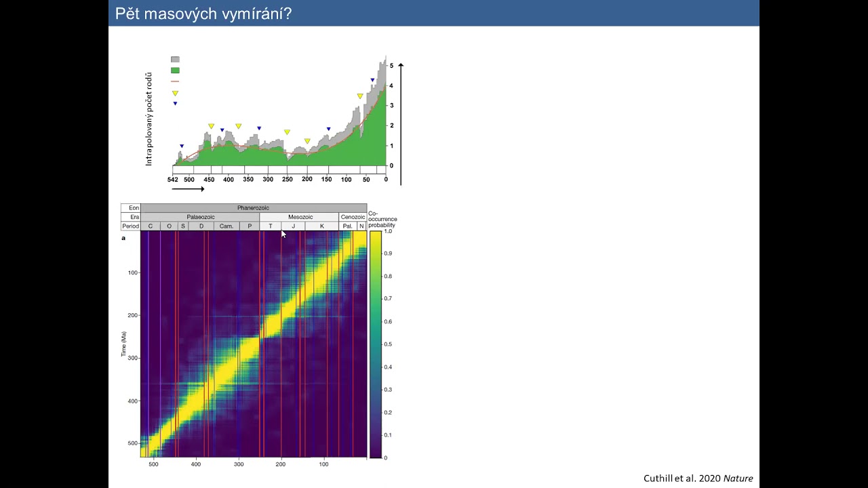
Task: Click the "Era" row header
Action: click(x=131, y=217)
